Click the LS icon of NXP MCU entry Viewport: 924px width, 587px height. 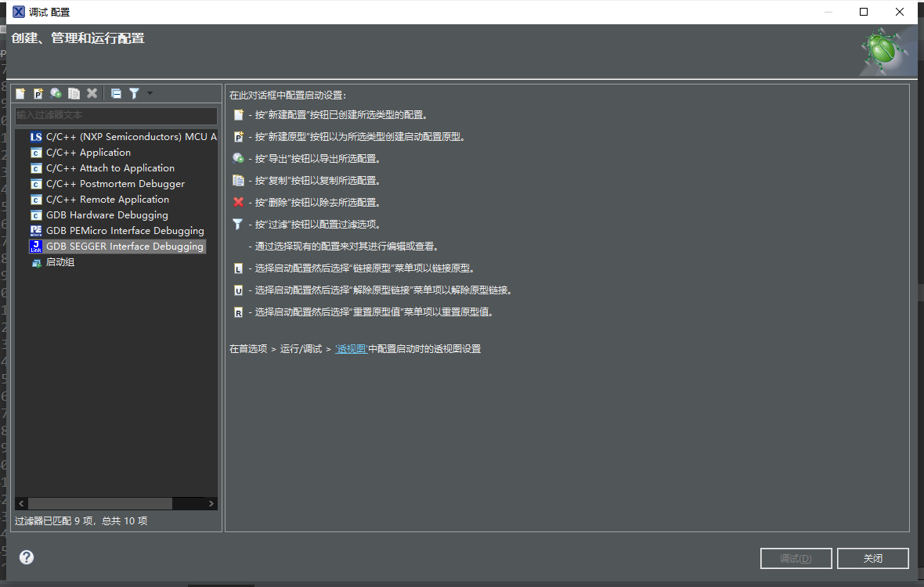coord(36,137)
